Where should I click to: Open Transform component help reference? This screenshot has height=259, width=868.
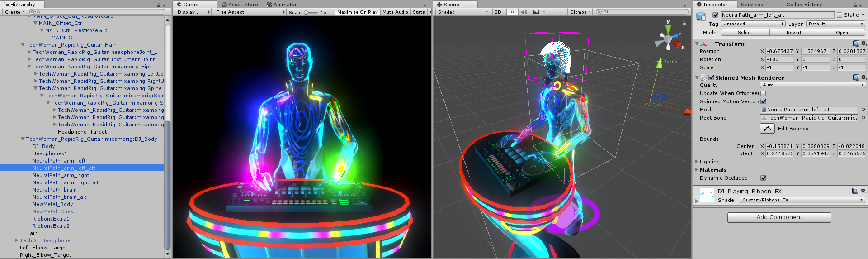click(x=856, y=43)
